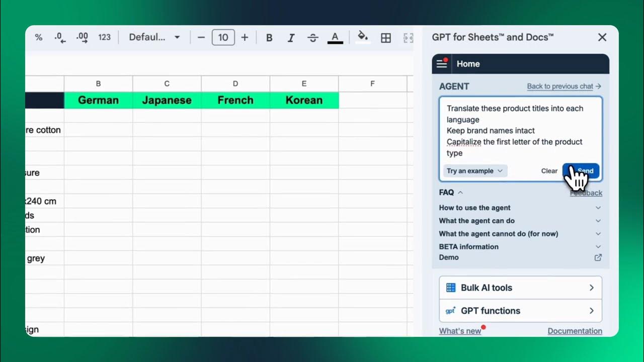Expand 'How to use the agent'
This screenshot has height=362, width=644.
click(598, 208)
